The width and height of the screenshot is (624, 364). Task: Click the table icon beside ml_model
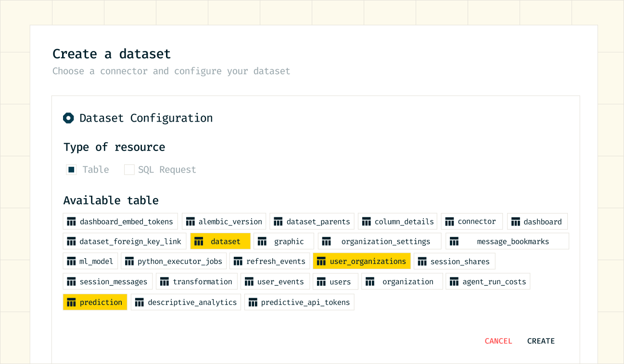71,261
